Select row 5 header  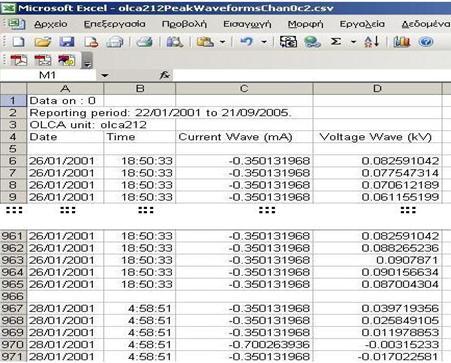13,149
